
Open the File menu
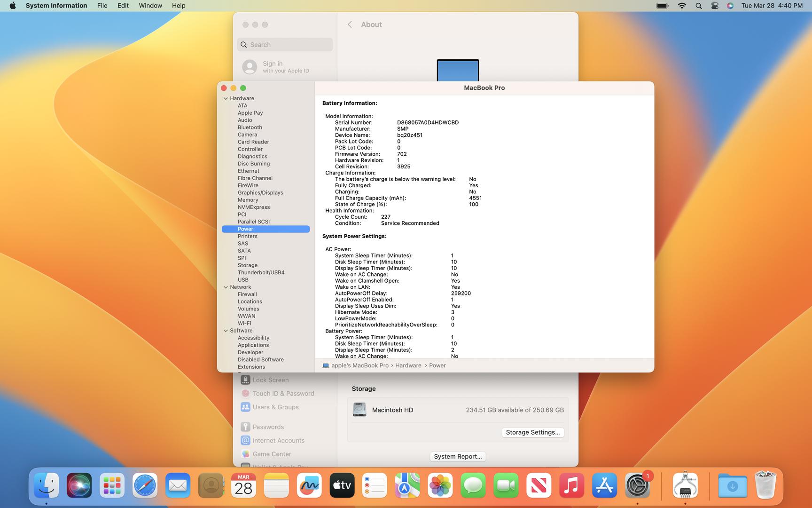[x=102, y=6]
